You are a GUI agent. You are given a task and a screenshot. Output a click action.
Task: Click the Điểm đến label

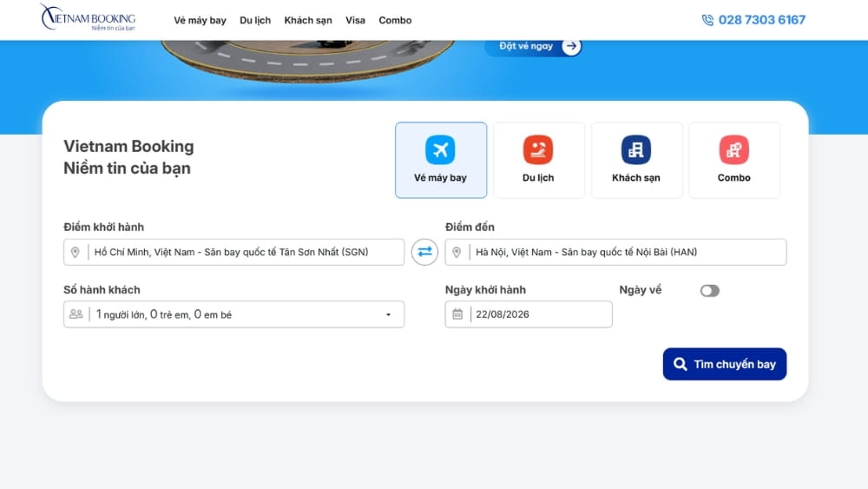pos(470,227)
